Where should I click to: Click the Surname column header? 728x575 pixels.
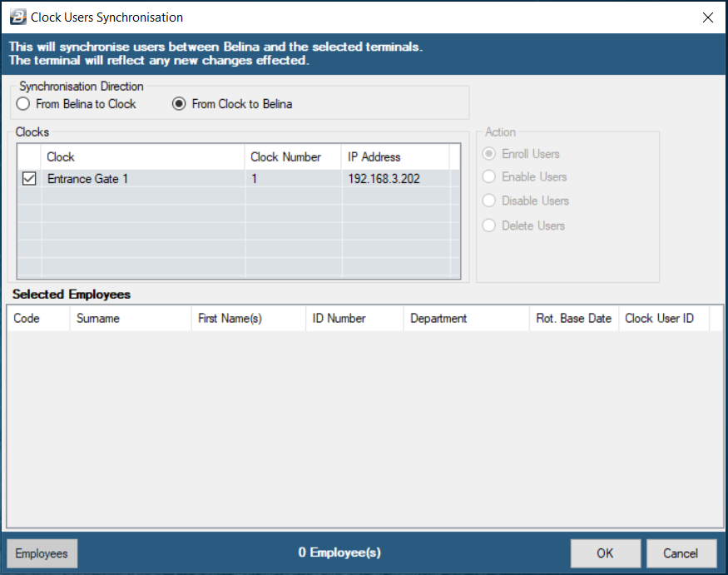[131, 318]
